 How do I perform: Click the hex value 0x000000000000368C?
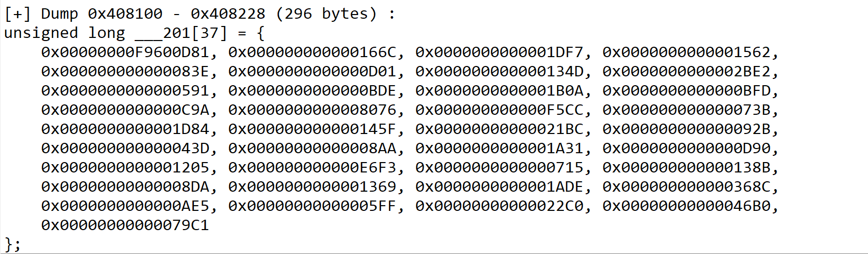686,187
